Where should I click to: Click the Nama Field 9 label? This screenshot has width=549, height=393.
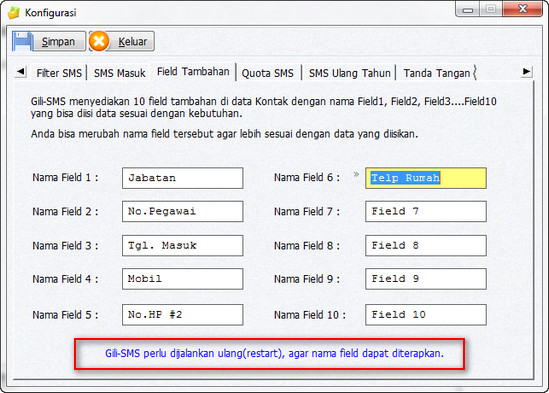[x=307, y=279]
